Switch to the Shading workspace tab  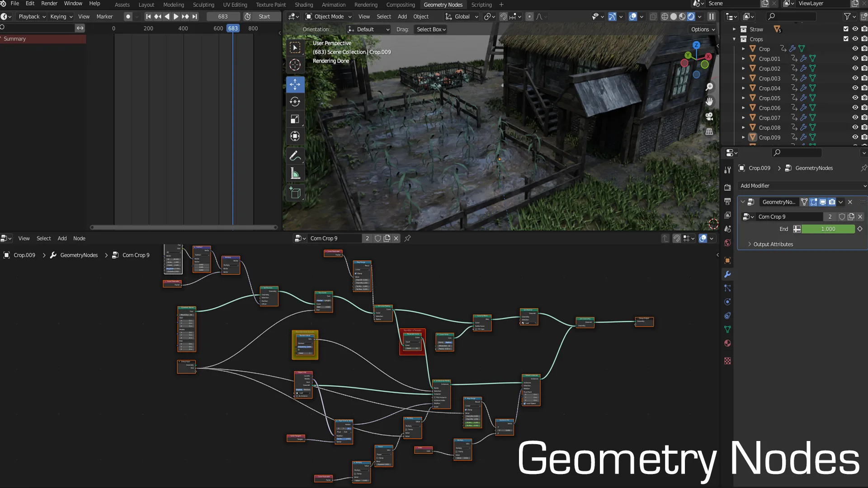click(x=304, y=5)
